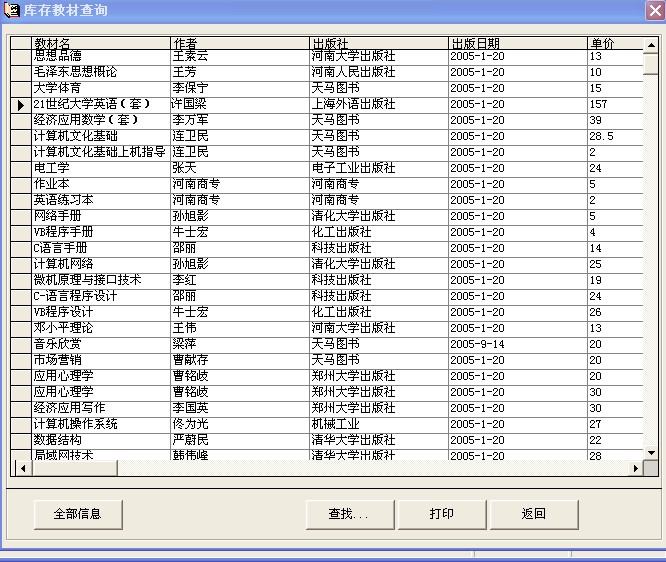Select the author cell 王芳

coord(240,73)
